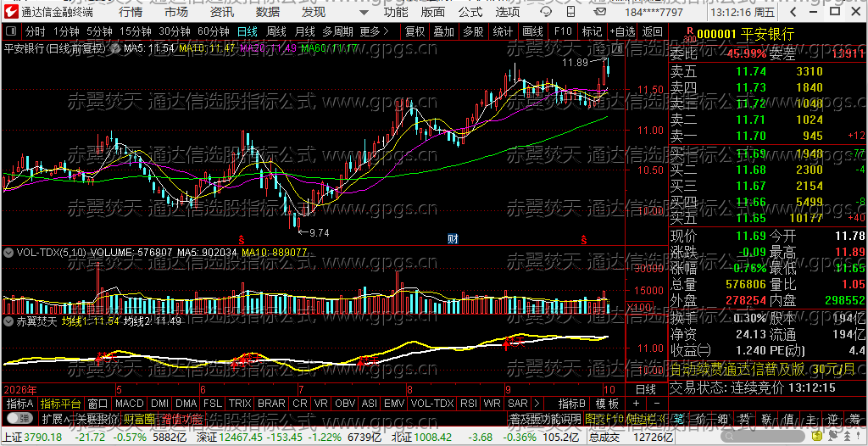This screenshot has width=868, height=446.
Task: Open the 逆 tab in side panel
Action: click(x=833, y=419)
